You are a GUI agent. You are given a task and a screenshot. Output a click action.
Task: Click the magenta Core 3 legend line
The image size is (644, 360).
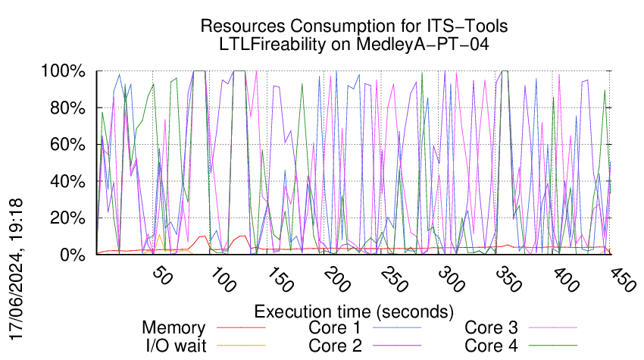(x=553, y=327)
